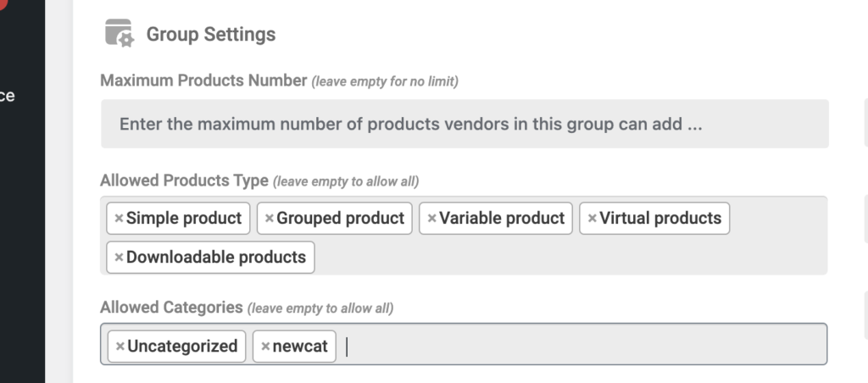868x383 pixels.
Task: Click the Variable product tag label
Action: pos(502,218)
